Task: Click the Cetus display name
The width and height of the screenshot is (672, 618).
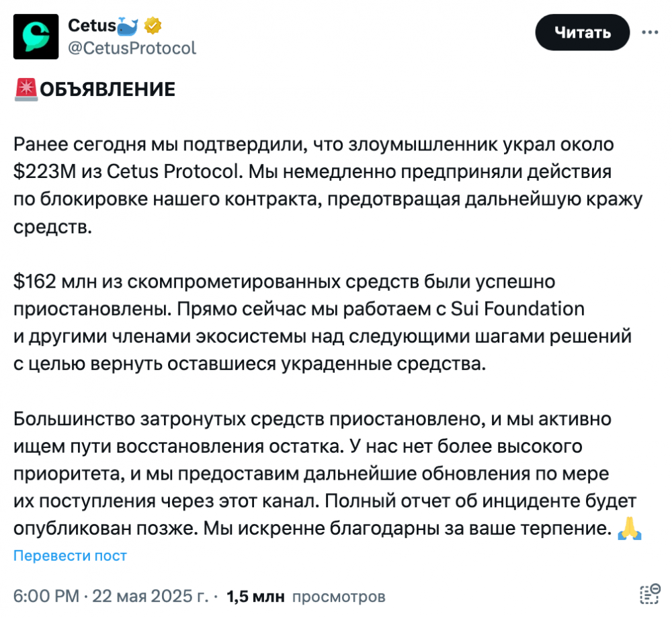Action: (91, 26)
